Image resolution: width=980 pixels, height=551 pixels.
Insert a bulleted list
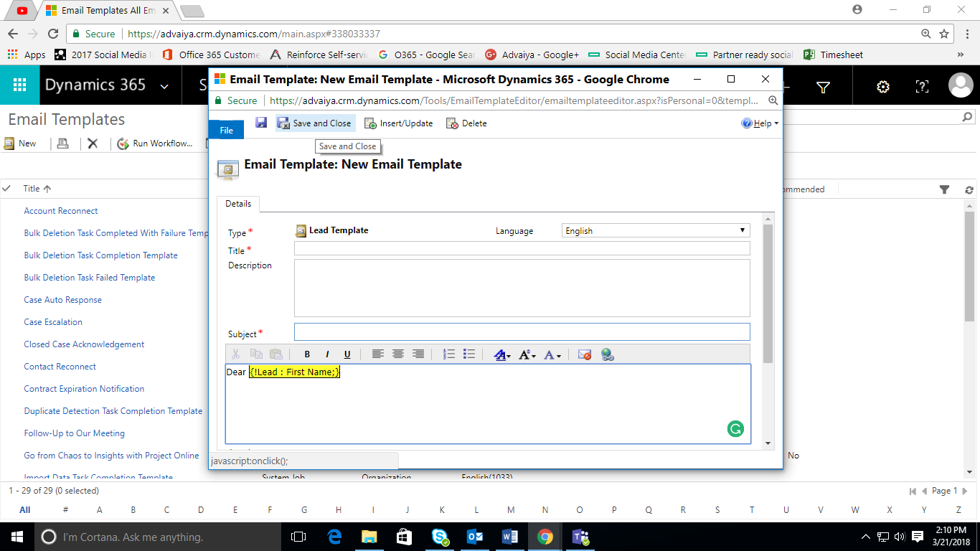click(469, 354)
